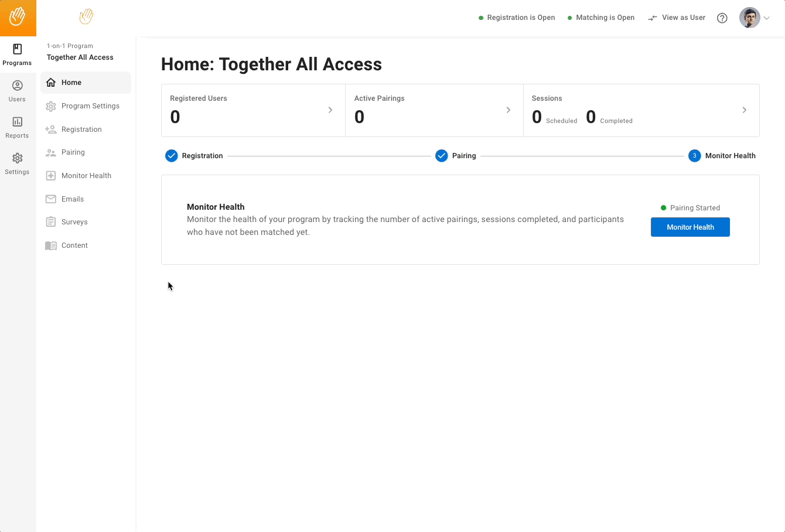Click the help question mark icon
Viewport: 785px width, 532px height.
tap(722, 18)
